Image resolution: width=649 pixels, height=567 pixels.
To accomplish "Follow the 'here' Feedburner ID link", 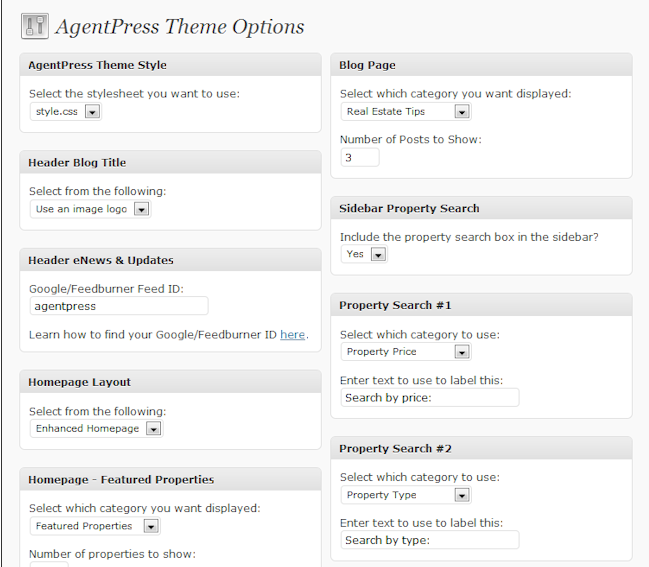I will (292, 334).
